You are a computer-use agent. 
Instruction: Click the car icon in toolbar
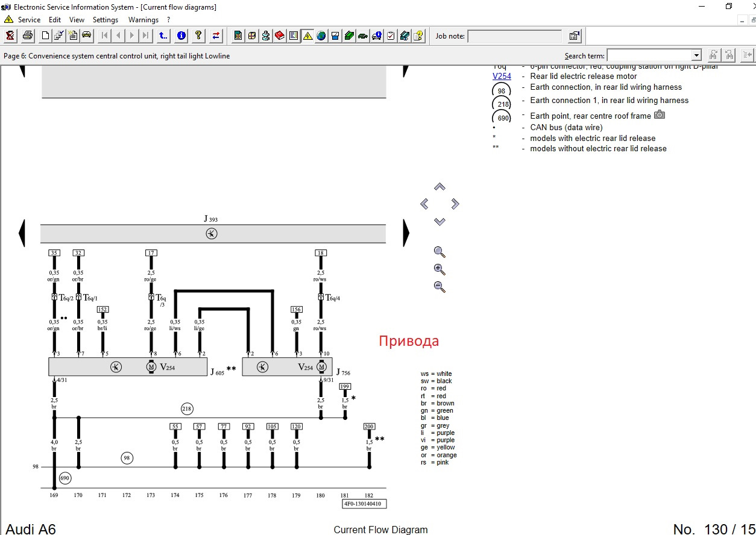point(87,36)
